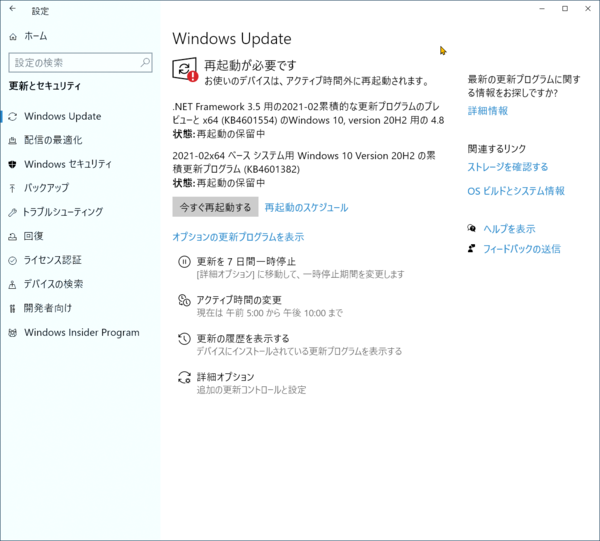The image size is (600, 541).
Task: Click the pause icon beside 更新を7日間一時停止
Action: click(184, 262)
